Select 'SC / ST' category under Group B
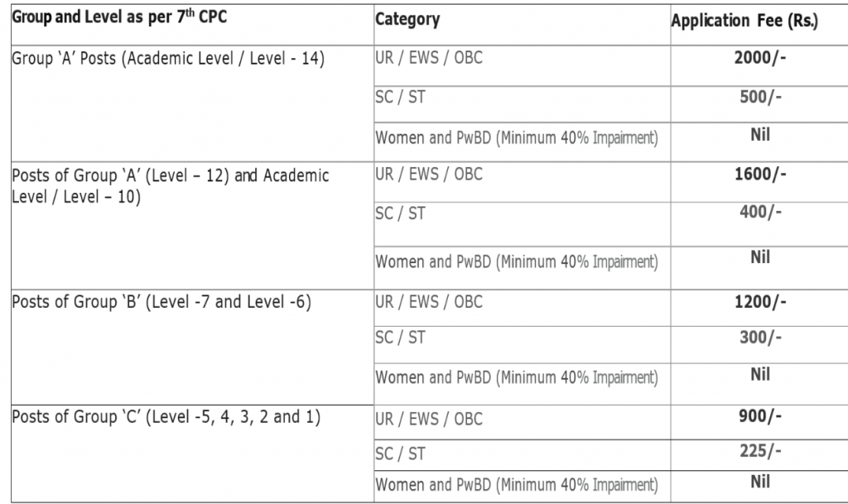The width and height of the screenshot is (848, 504). [400, 338]
